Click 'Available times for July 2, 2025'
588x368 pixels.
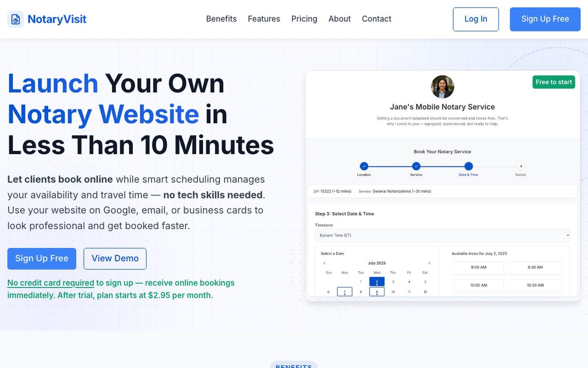click(479, 254)
